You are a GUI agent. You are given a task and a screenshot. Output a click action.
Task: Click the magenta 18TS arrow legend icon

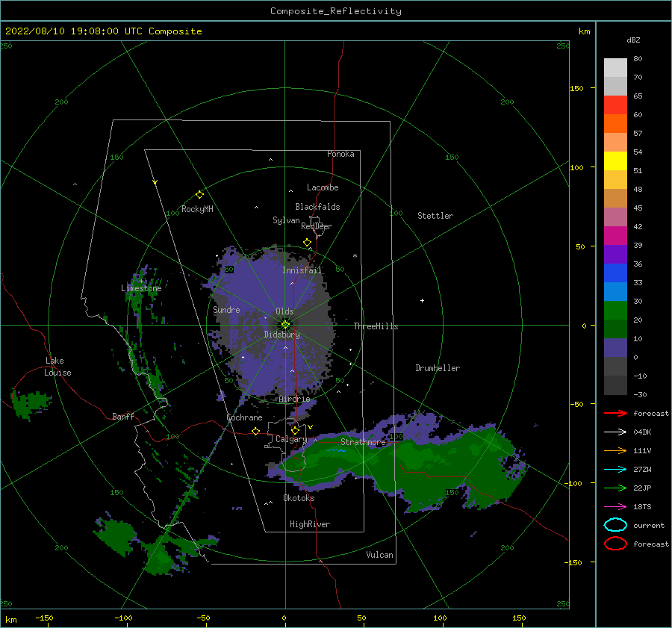coord(615,506)
